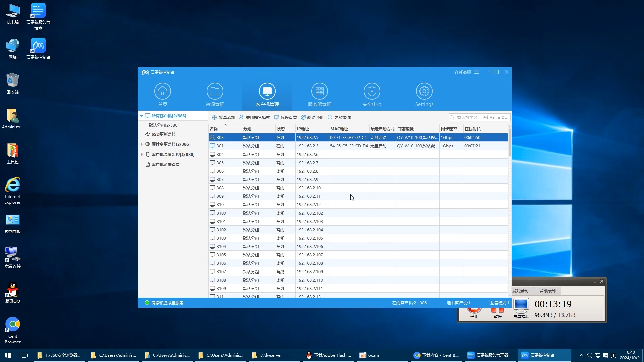The height and width of the screenshot is (362, 644).
Task: Toggle 关闭超管模式 super admin mode
Action: 255,118
